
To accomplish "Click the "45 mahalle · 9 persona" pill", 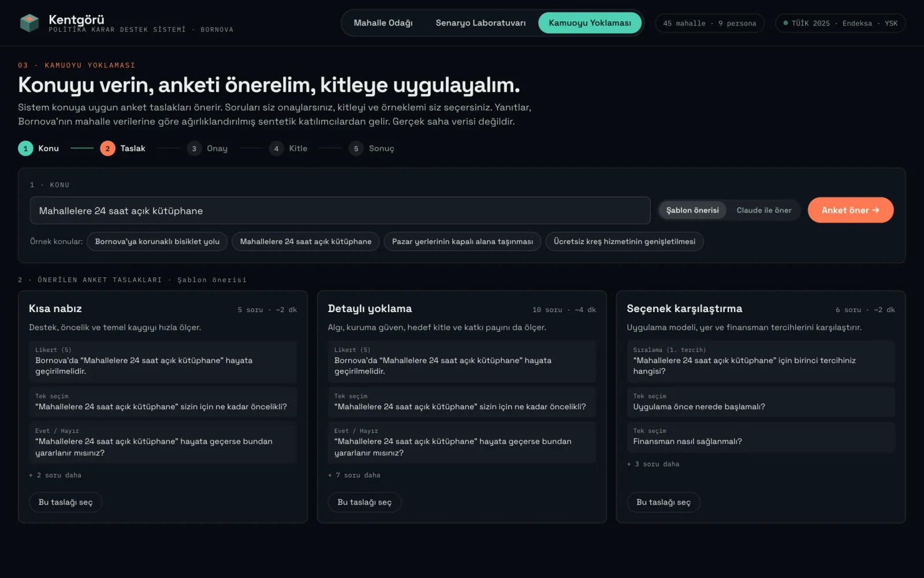I will point(710,23).
